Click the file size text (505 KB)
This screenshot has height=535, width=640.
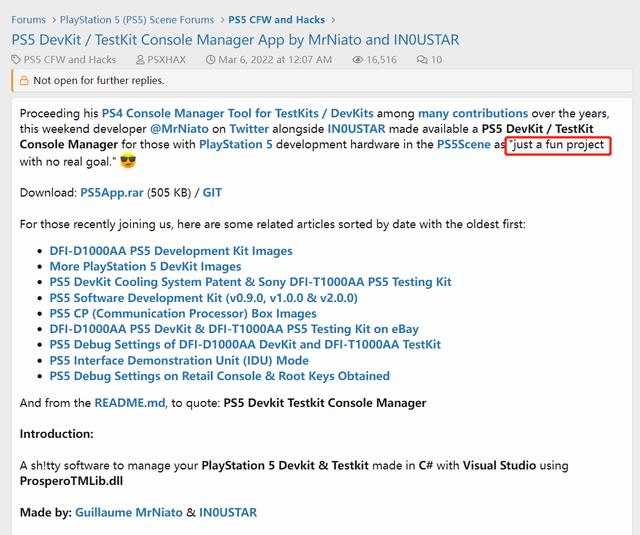point(169,193)
